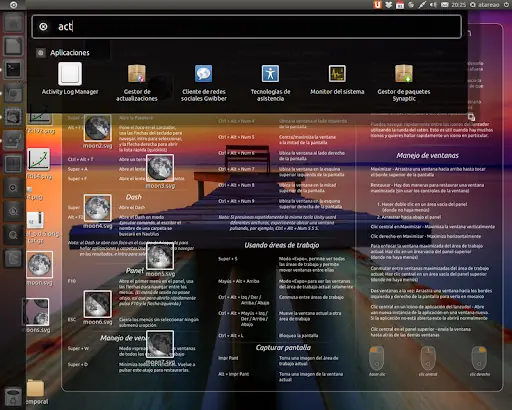This screenshot has height=410, width=512.
Task: Open Monitor del sistema
Action: (x=337, y=79)
